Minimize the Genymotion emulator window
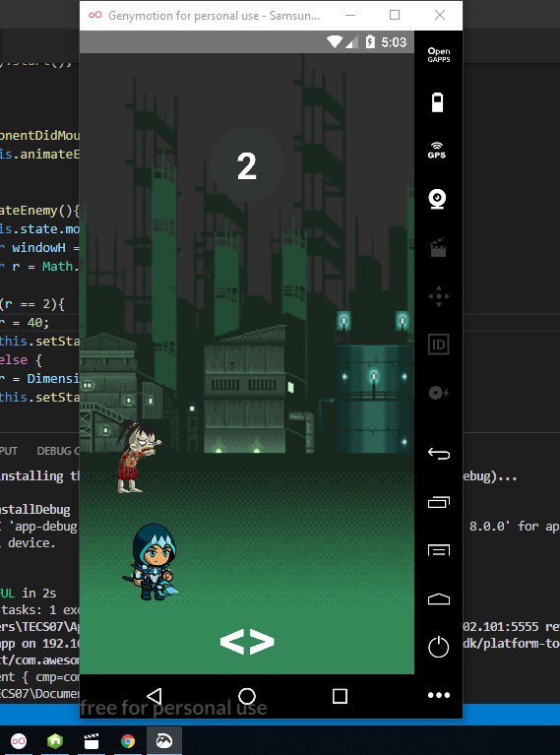 pyautogui.click(x=350, y=15)
